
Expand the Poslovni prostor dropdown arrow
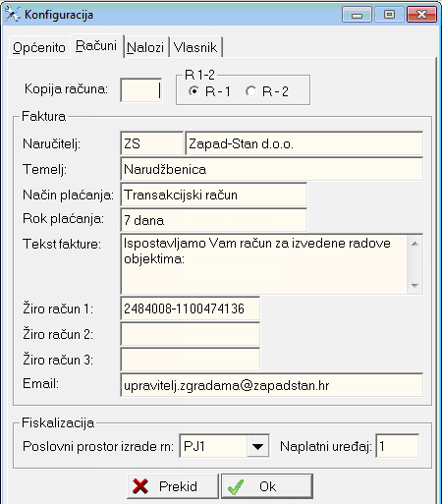pyautogui.click(x=257, y=446)
